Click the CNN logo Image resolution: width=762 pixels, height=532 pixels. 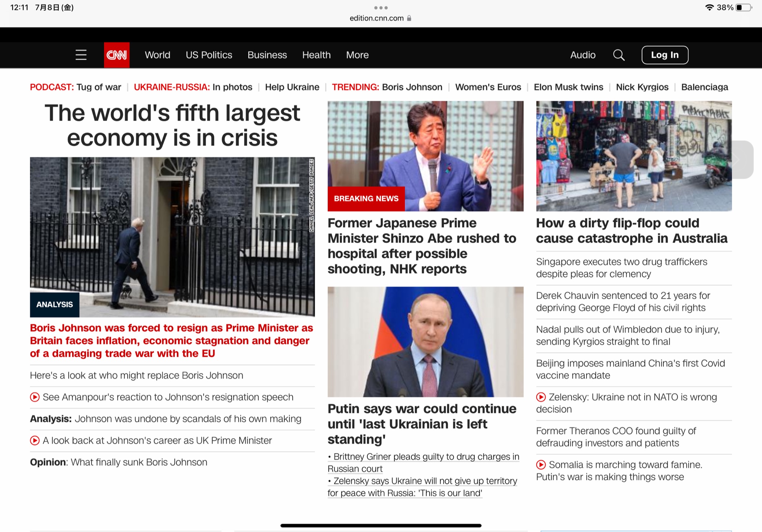pos(117,55)
